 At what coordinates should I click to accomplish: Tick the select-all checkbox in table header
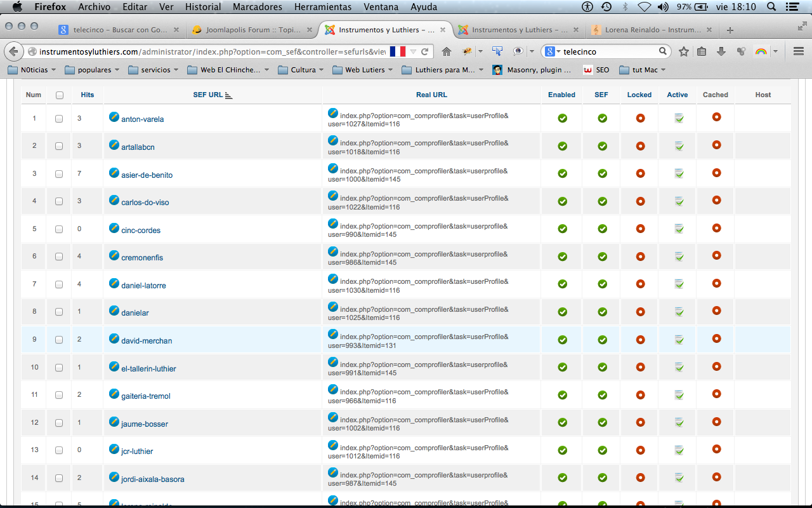pyautogui.click(x=60, y=95)
